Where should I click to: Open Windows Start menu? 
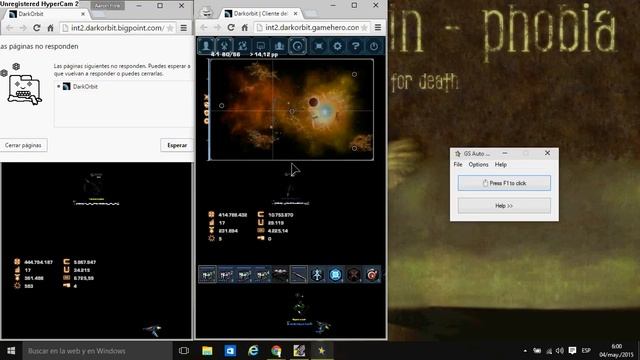pyautogui.click(x=11, y=351)
